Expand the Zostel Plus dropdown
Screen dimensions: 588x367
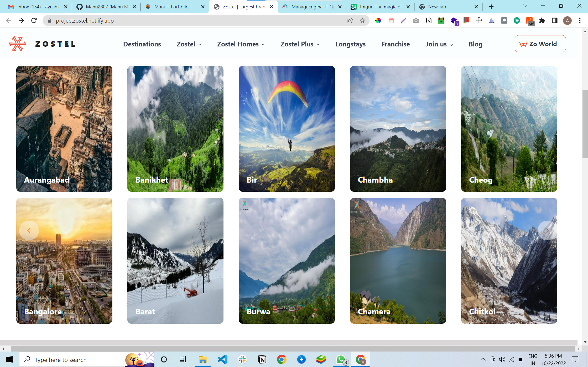pos(300,44)
